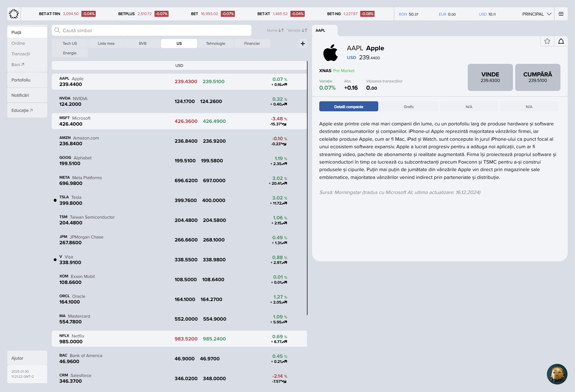575x392 pixels.
Task: Set an alert with the bell icon
Action: tap(561, 41)
